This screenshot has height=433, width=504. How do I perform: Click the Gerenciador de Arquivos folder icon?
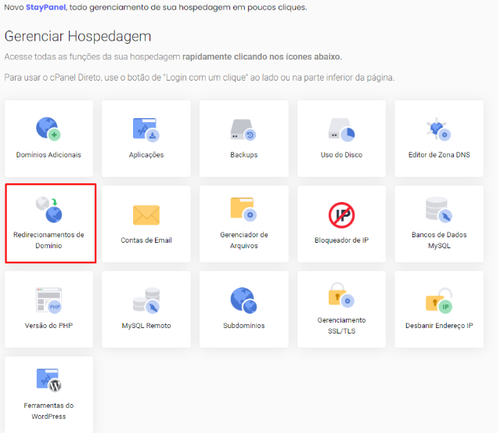pos(243,209)
